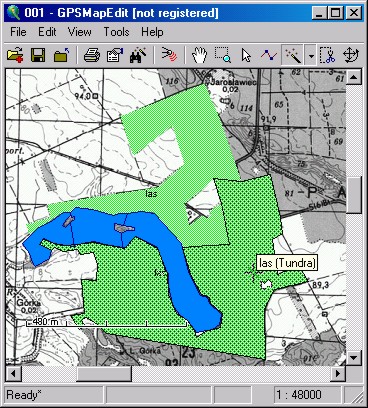Click the GPS signal tracking icon
The image size is (368, 408).
[x=169, y=55]
